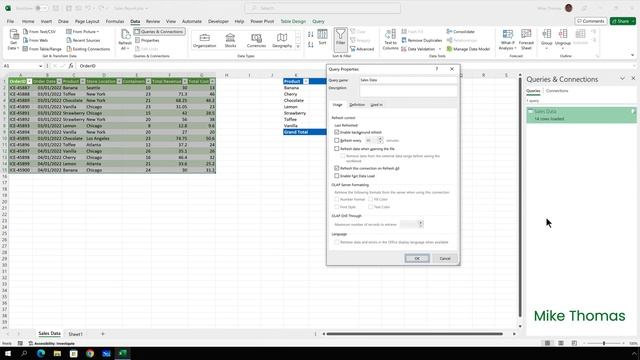Open Edge from the taskbar
The image size is (640, 360).
[41, 353]
